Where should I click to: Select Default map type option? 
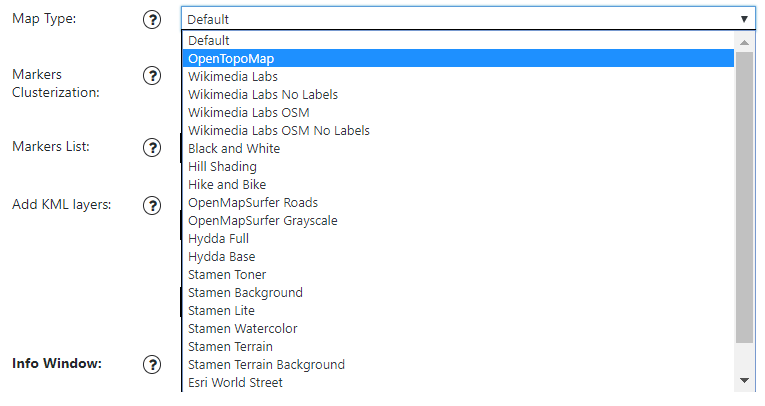[x=458, y=41]
